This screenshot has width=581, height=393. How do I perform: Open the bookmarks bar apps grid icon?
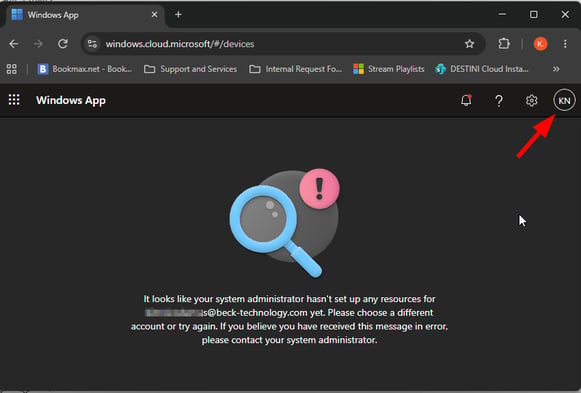[12, 69]
